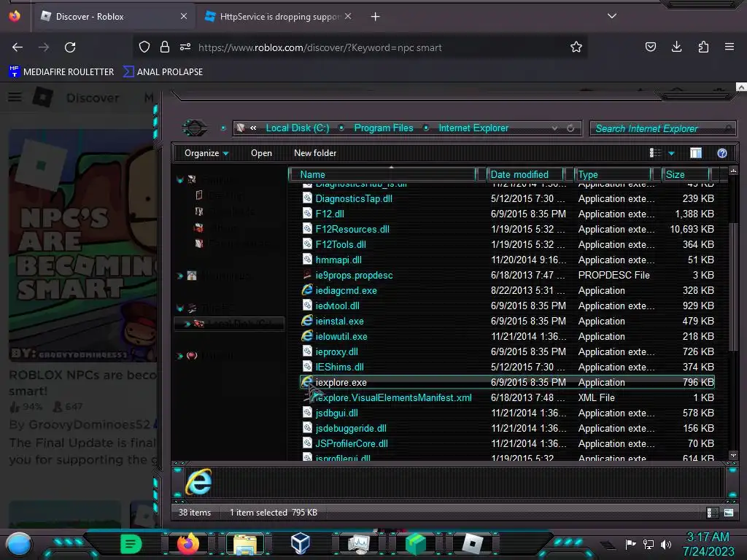
Task: Click Local Disk (C:) in breadcrumb path
Action: pos(298,128)
